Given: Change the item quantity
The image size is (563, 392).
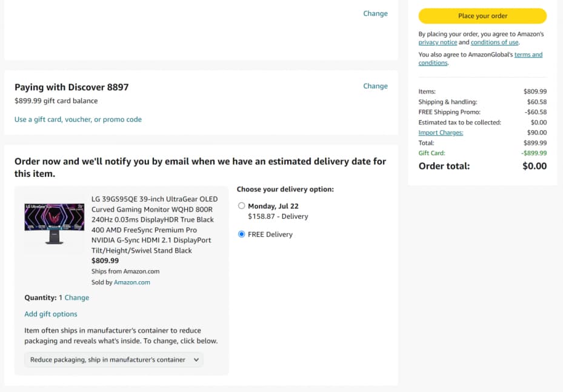Looking at the screenshot, I should (76, 297).
